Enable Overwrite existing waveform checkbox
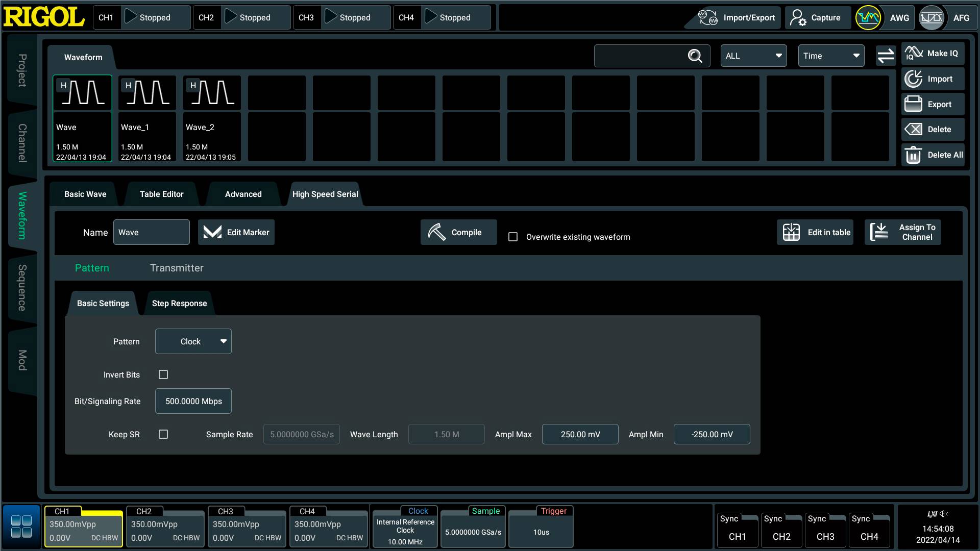This screenshot has height=551, width=980. tap(513, 237)
